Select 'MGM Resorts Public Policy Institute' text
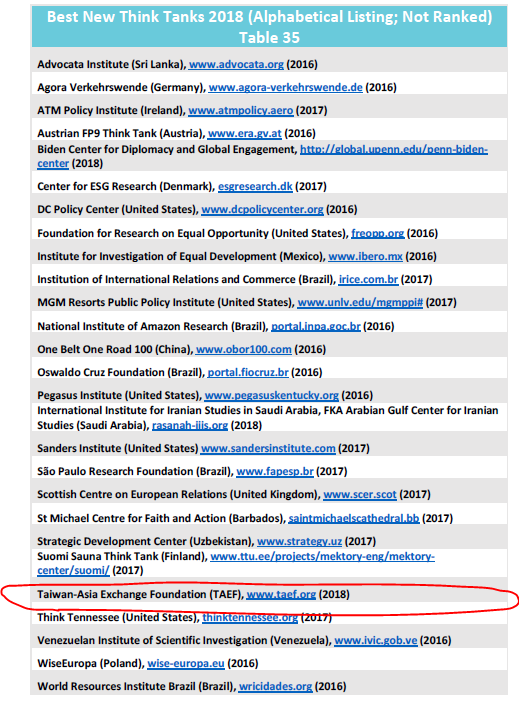The height and width of the screenshot is (702, 519). tap(126, 303)
